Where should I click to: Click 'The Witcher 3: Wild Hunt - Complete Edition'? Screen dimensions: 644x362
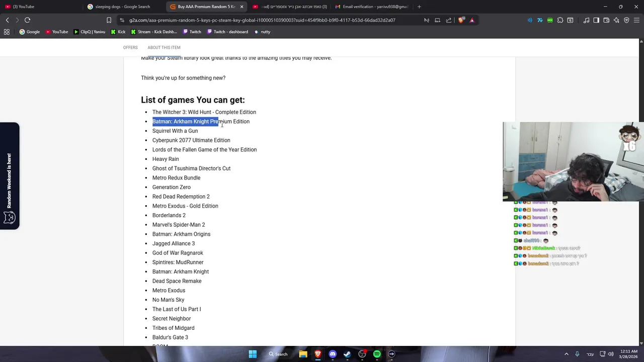[204, 112]
